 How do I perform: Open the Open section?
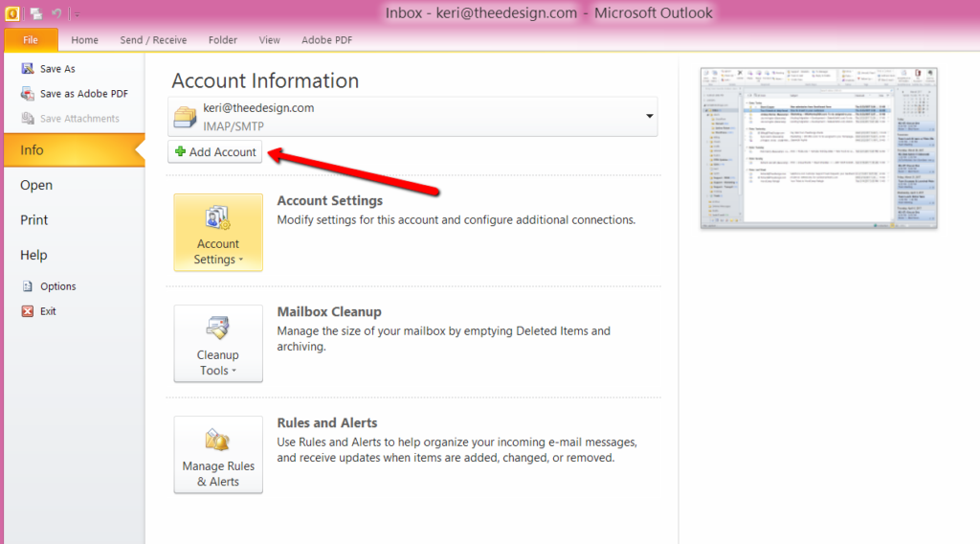pos(36,185)
